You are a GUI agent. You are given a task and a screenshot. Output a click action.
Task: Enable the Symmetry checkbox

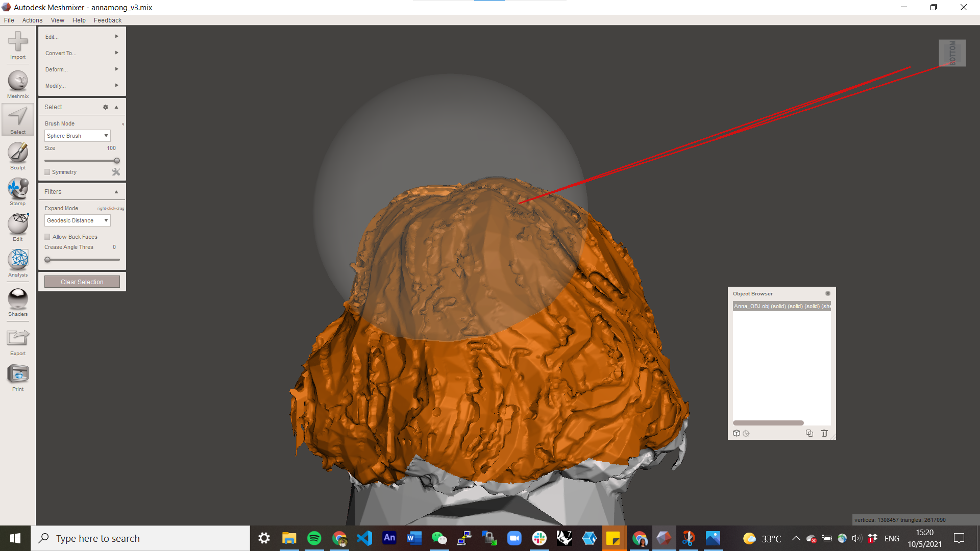(47, 172)
